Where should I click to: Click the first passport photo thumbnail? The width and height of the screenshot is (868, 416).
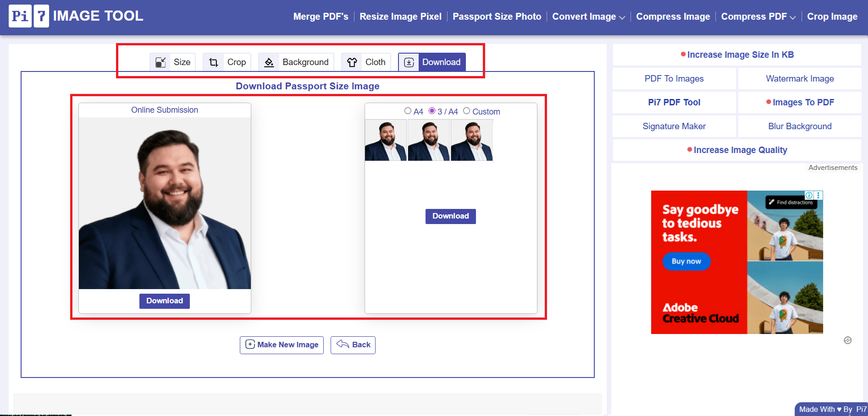[386, 140]
